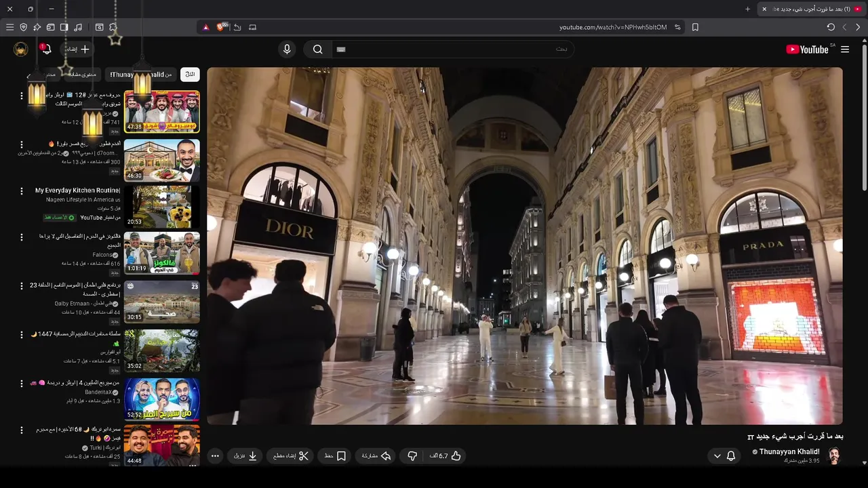Open the YouTube guide hamburger menu
The width and height of the screenshot is (868, 488).
(x=845, y=49)
